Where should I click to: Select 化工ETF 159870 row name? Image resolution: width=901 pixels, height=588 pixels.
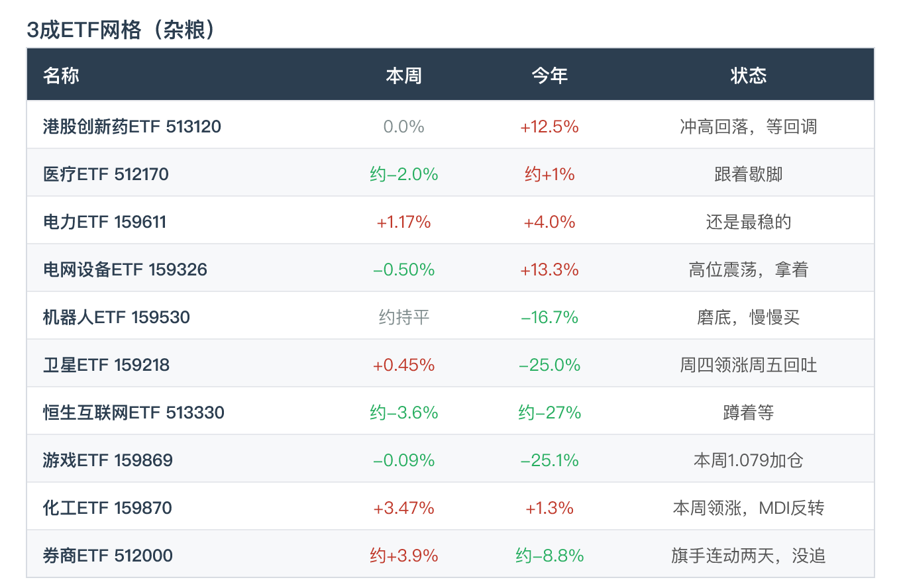click(107, 508)
